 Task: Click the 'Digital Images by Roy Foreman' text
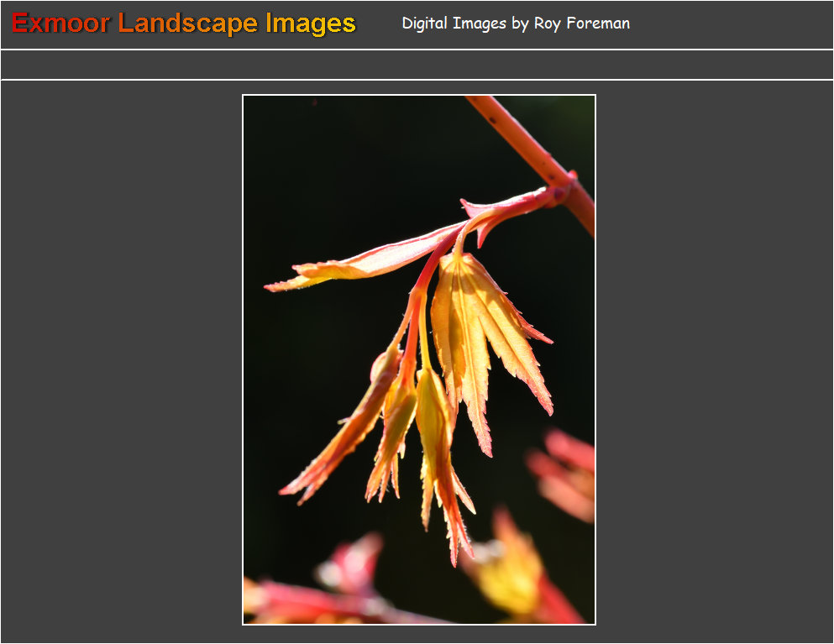(515, 24)
